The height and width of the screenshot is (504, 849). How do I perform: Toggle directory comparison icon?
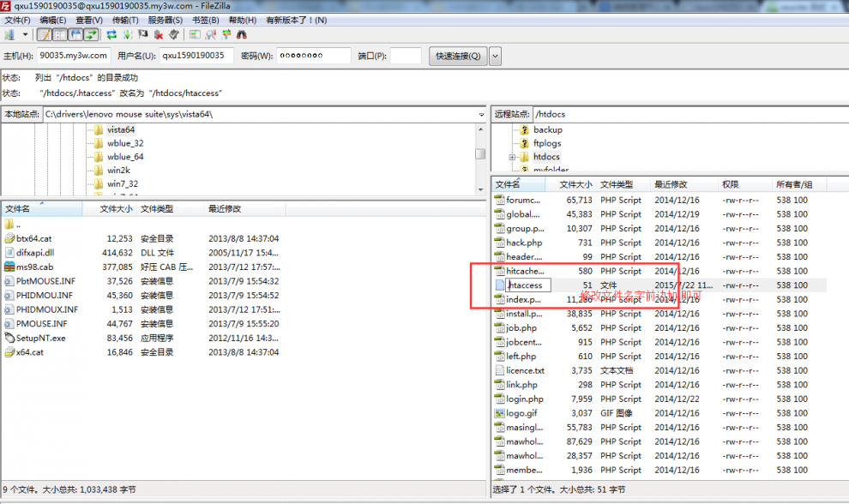coord(210,34)
